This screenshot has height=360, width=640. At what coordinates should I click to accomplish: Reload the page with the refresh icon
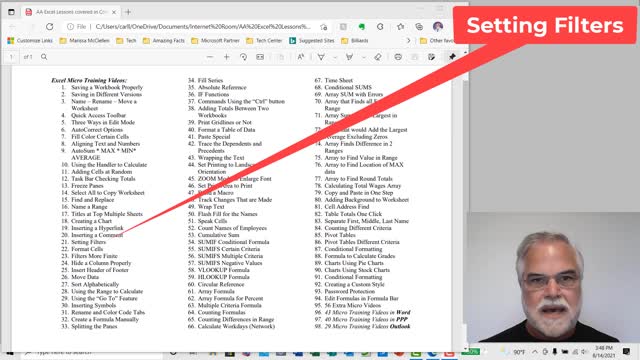(x=49, y=27)
